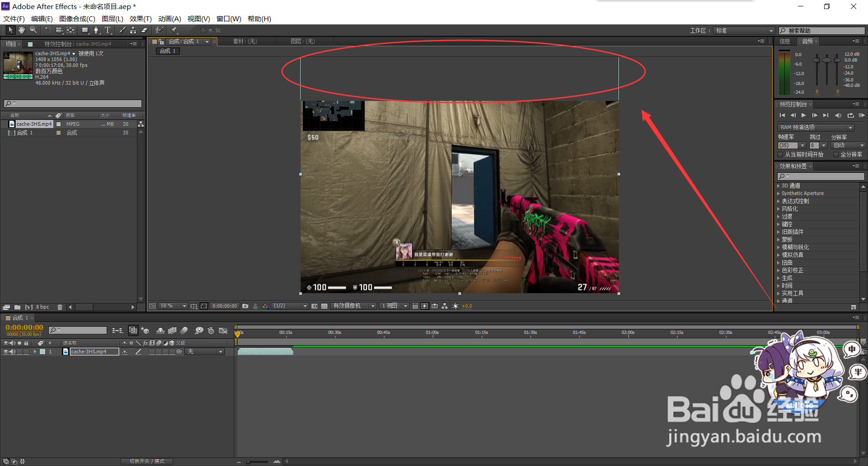The image size is (868, 466).
Task: Select the Hand tool
Action: pyautogui.click(x=22, y=30)
